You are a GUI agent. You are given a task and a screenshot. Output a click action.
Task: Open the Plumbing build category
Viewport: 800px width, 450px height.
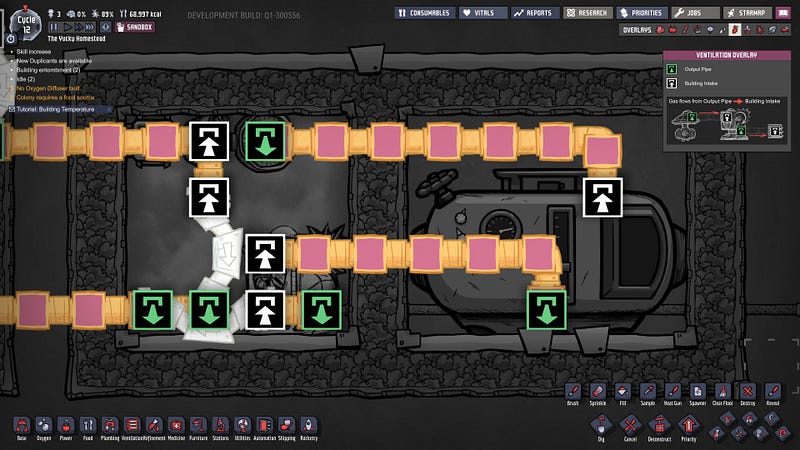point(110,425)
